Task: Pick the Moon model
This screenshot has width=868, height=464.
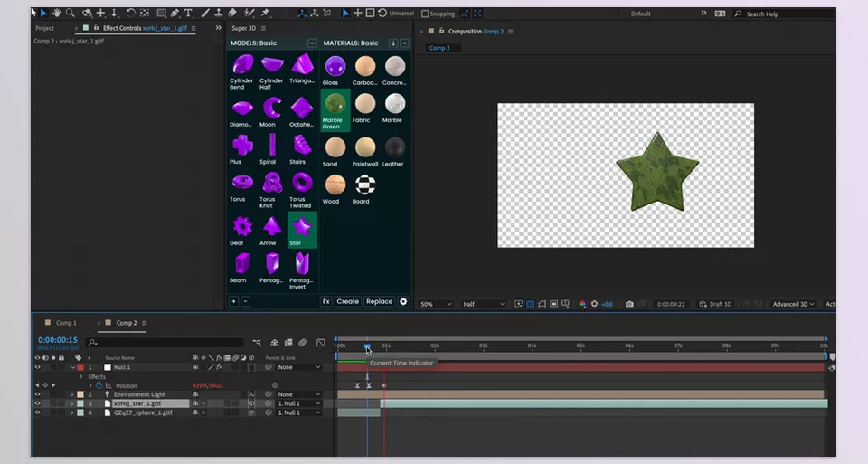Action: point(272,108)
